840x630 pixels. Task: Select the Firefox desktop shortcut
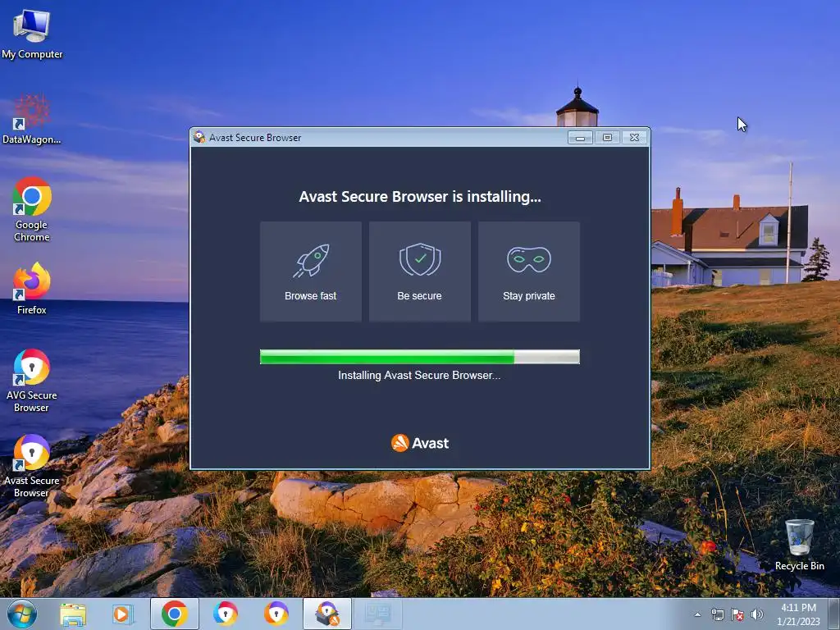pos(32,288)
